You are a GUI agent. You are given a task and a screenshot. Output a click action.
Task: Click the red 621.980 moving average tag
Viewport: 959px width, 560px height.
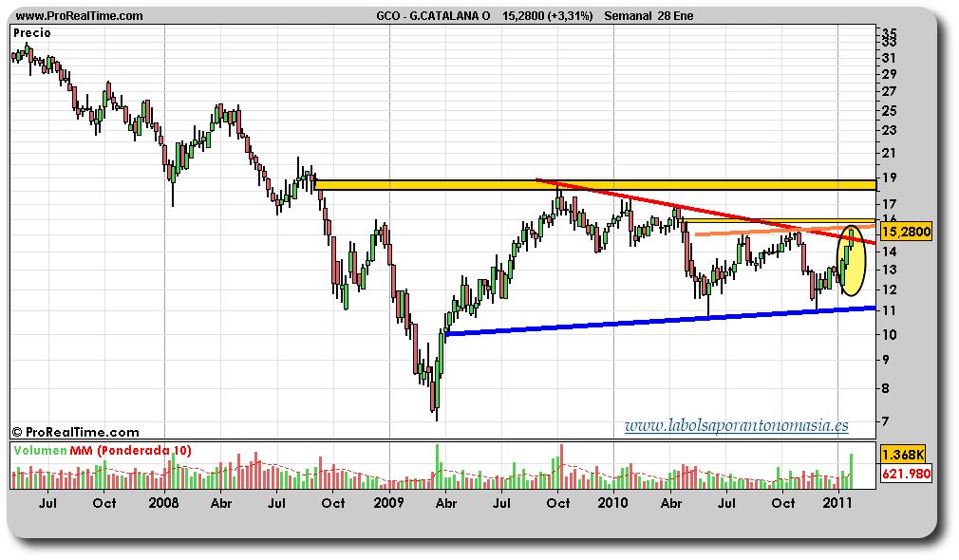click(x=907, y=474)
